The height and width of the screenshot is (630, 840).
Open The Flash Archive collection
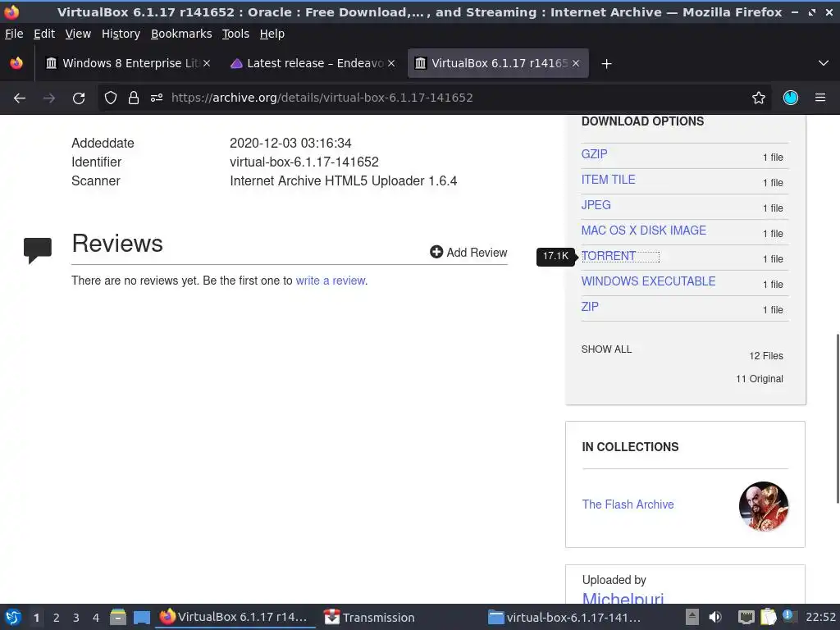click(x=628, y=504)
